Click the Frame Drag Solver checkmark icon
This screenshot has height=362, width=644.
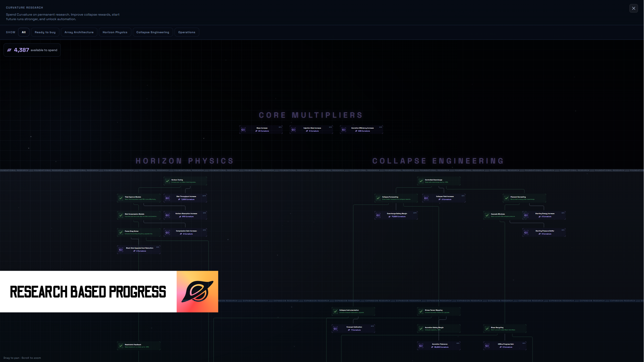[121, 232]
